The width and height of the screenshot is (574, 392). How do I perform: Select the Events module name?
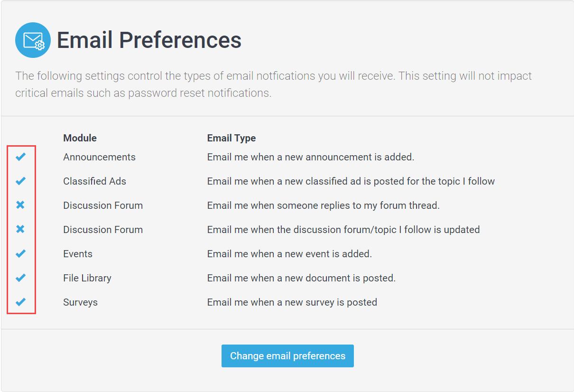[x=78, y=254]
